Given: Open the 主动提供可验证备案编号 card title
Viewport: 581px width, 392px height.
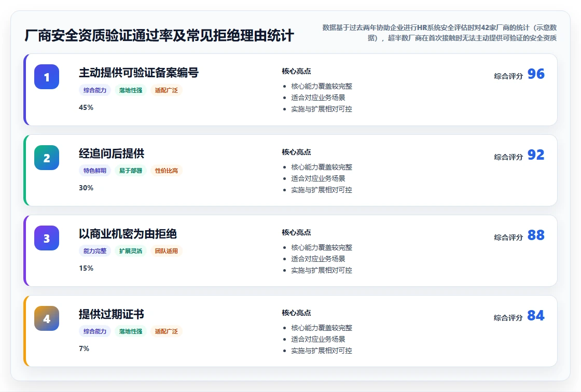Looking at the screenshot, I should pyautogui.click(x=139, y=73).
